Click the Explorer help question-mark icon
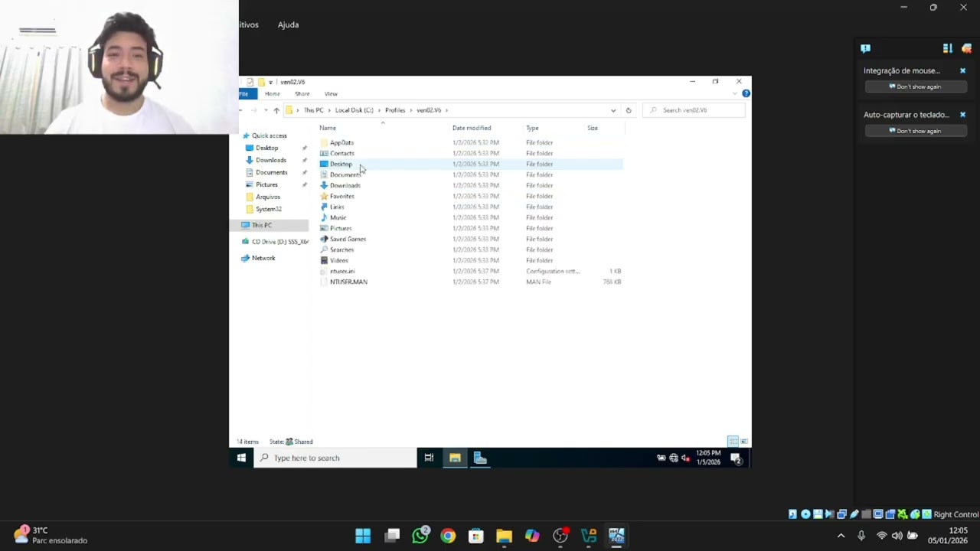The width and height of the screenshot is (980, 551). click(746, 93)
